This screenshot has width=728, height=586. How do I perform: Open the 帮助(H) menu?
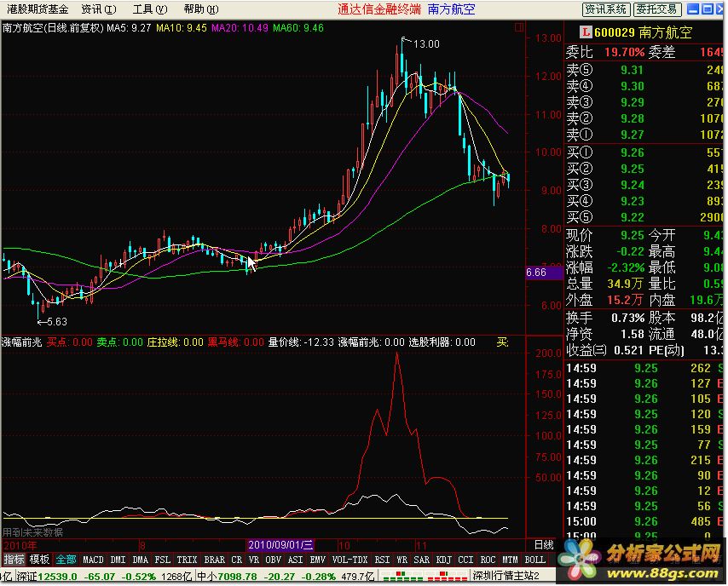tap(201, 9)
